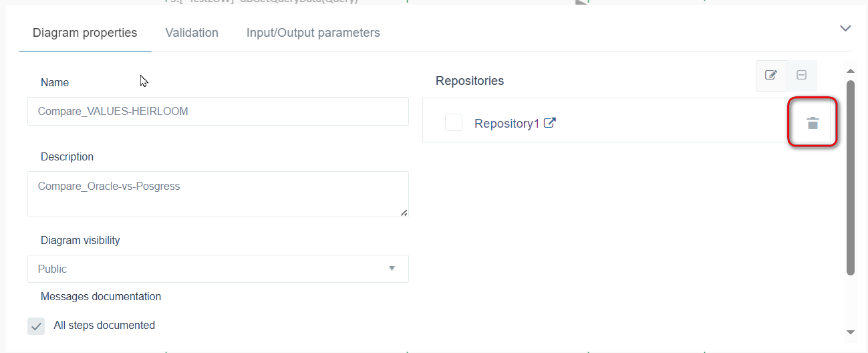Click the scrollbar down arrow

(851, 332)
